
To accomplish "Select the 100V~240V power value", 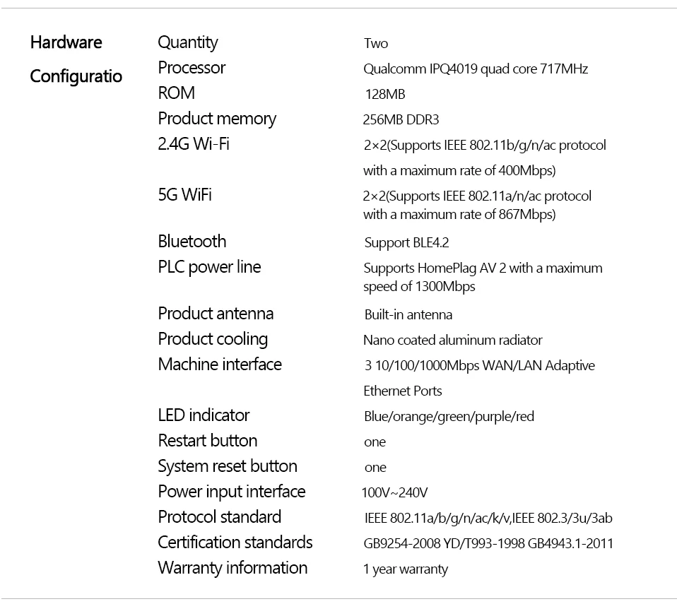I will click(394, 492).
